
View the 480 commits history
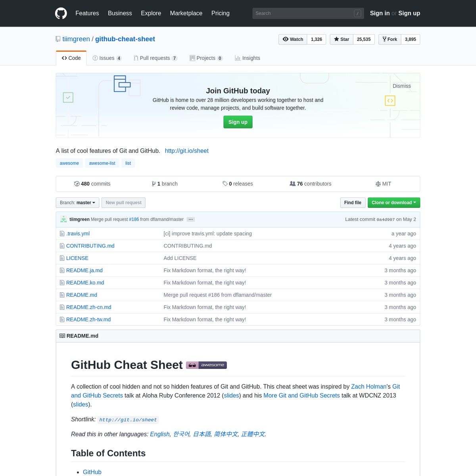pos(92,184)
